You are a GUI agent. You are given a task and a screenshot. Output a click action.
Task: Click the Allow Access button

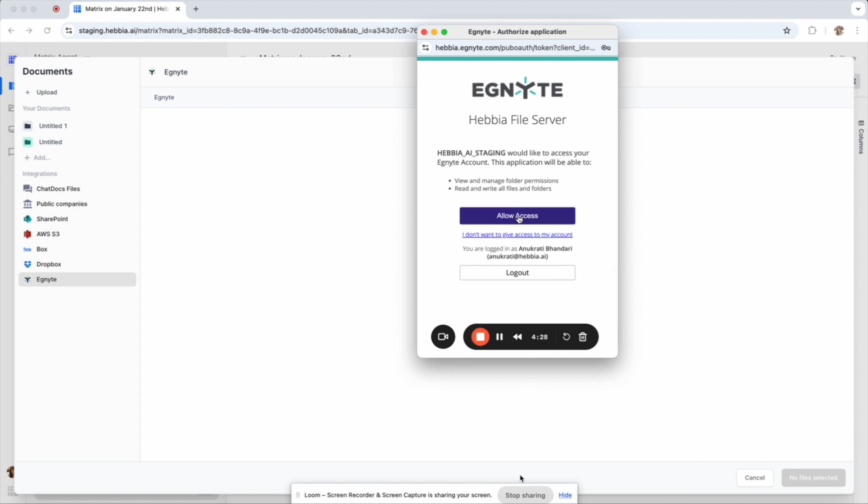coord(517,216)
